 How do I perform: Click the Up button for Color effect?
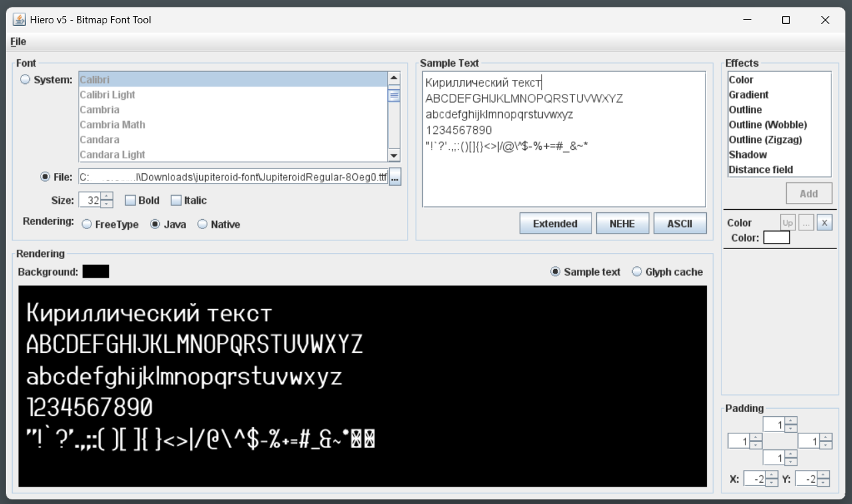[x=788, y=223]
